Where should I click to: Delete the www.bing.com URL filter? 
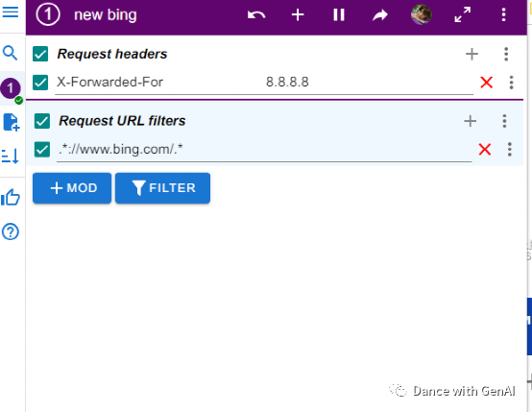tap(485, 149)
